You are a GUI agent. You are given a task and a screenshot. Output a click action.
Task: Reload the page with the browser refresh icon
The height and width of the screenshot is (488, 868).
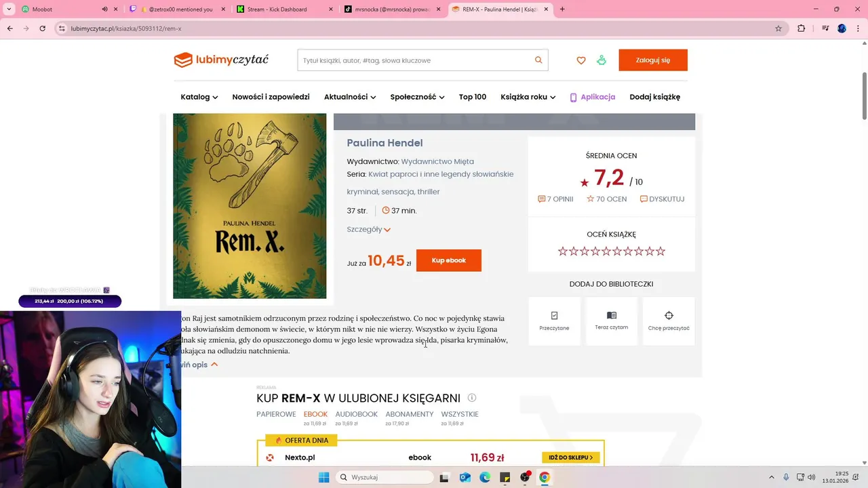coord(43,28)
